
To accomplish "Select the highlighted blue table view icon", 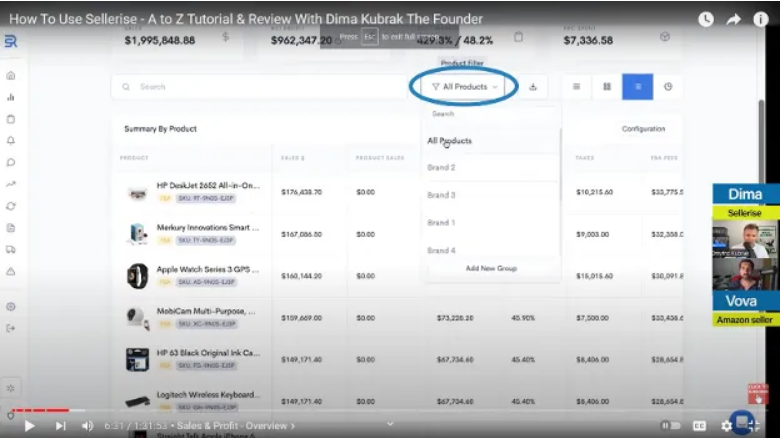I will 637,87.
